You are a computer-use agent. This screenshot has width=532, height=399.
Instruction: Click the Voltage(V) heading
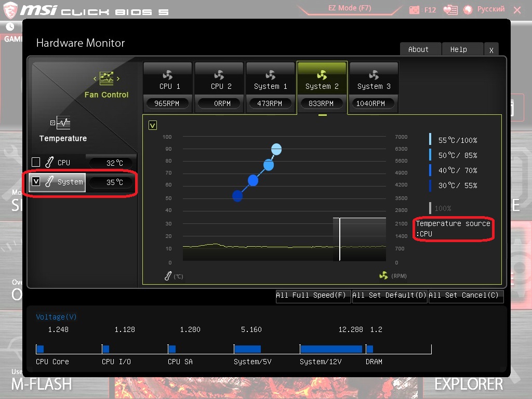tap(56, 317)
